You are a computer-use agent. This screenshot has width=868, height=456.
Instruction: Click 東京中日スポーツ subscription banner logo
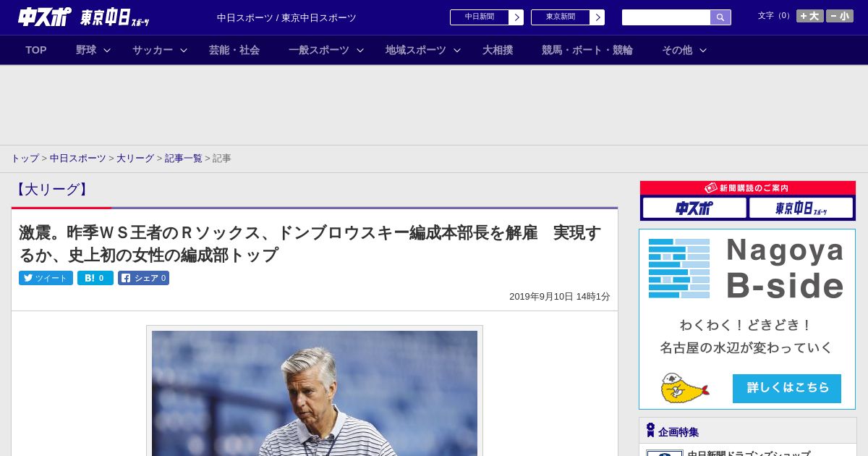(x=801, y=208)
